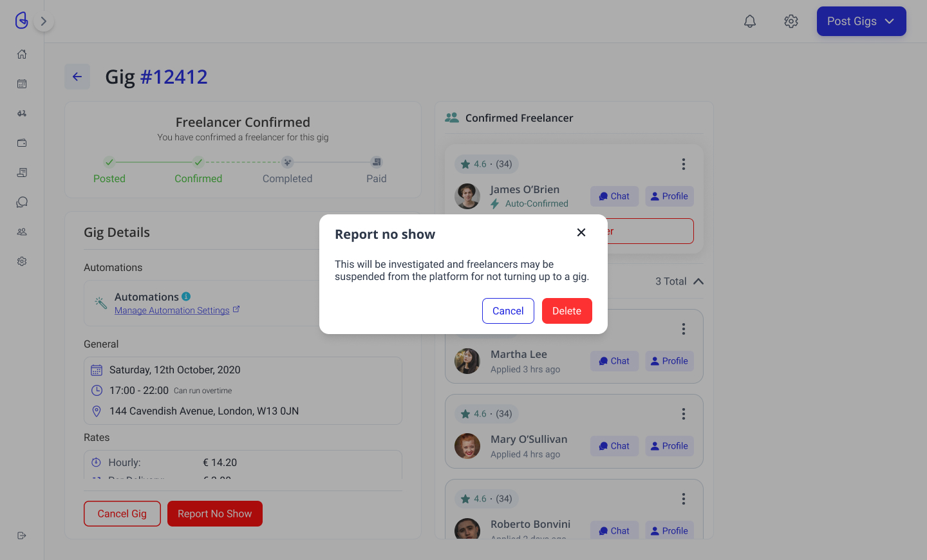927x560 pixels.
Task: Expand the sidebar with chevron arrow
Action: pyautogui.click(x=43, y=21)
